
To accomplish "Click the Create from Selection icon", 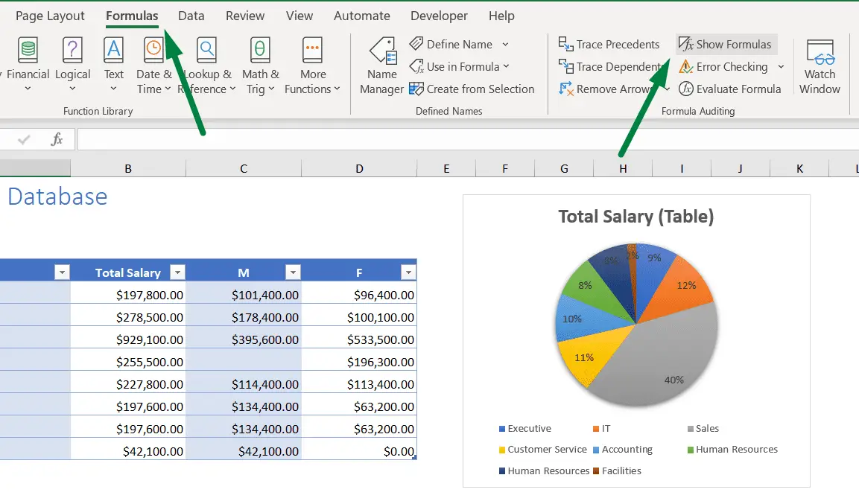I will (416, 89).
